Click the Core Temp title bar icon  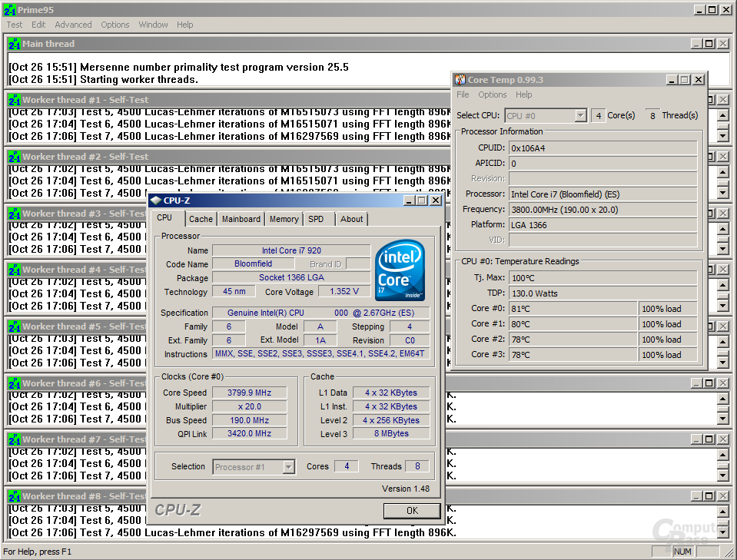[x=460, y=80]
